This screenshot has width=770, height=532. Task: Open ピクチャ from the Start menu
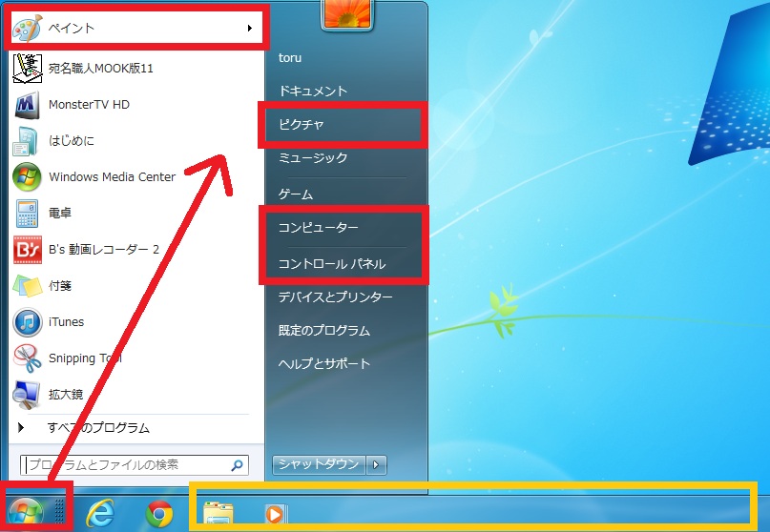[301, 124]
